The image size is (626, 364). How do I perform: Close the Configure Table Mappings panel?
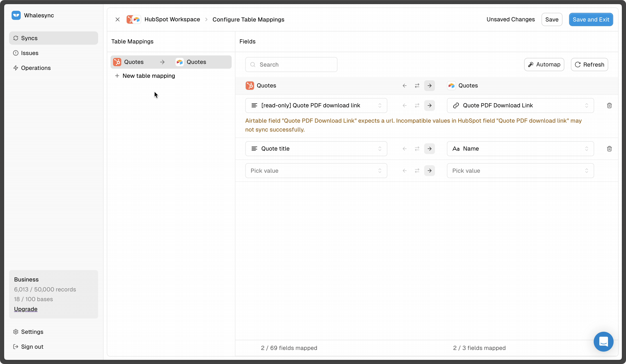(118, 19)
